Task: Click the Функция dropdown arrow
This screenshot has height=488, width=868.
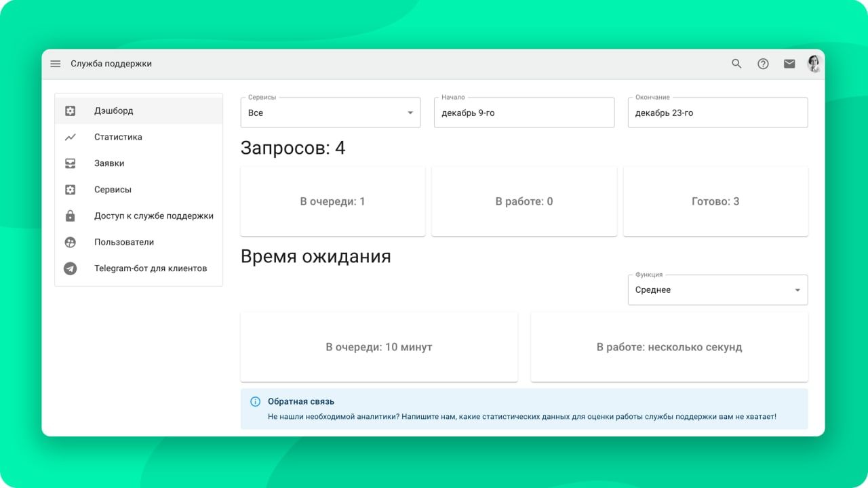Action: coord(797,290)
